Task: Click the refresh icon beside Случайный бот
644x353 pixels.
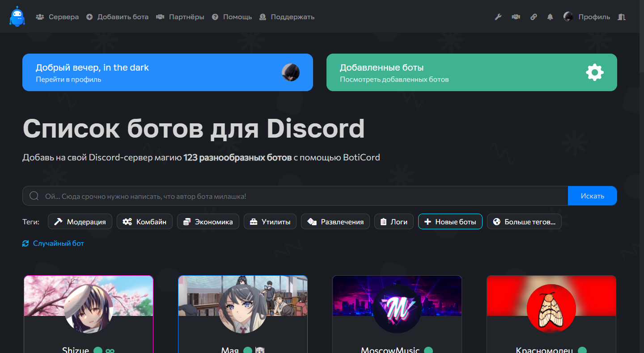Action: click(25, 244)
